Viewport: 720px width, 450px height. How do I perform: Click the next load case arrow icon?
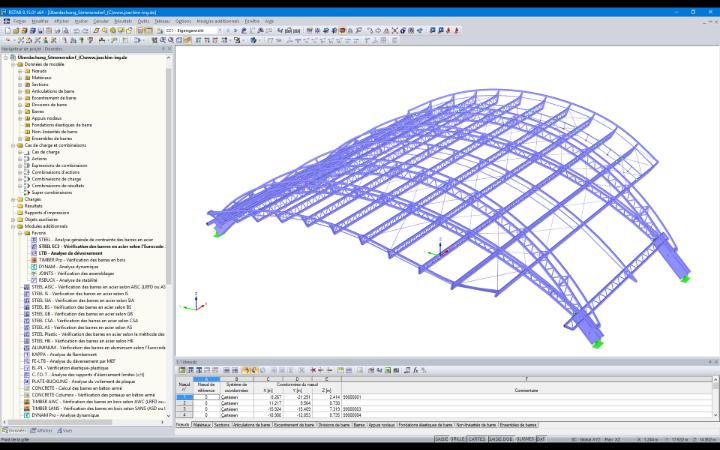coord(236,31)
